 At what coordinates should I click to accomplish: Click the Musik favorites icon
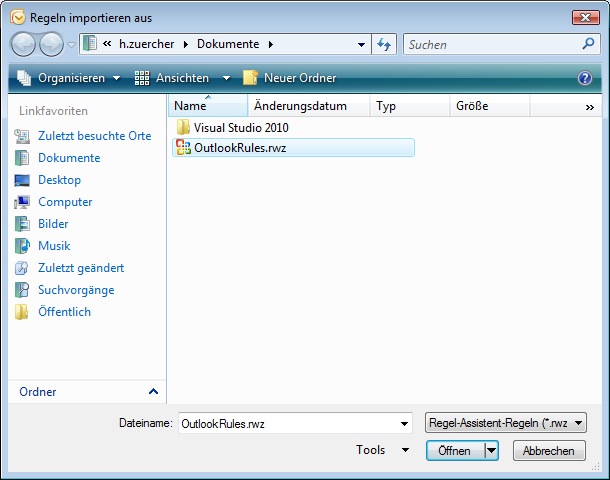pyautogui.click(x=22, y=246)
